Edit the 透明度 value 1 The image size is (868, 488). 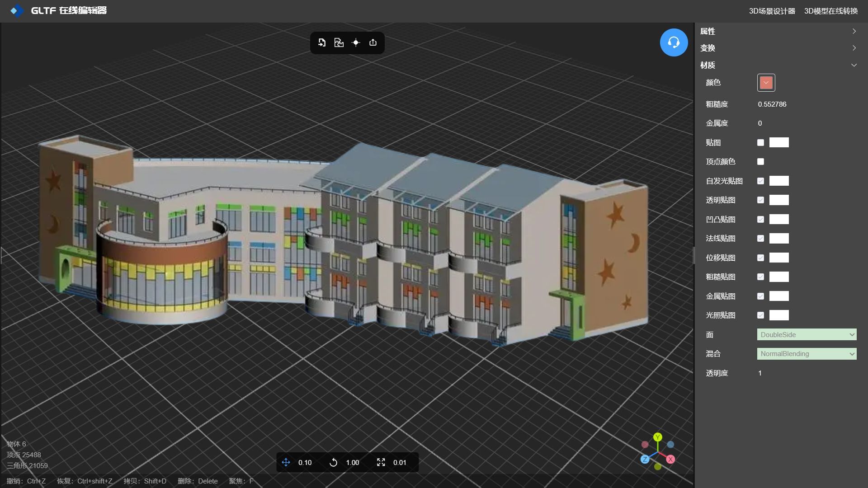(x=760, y=373)
